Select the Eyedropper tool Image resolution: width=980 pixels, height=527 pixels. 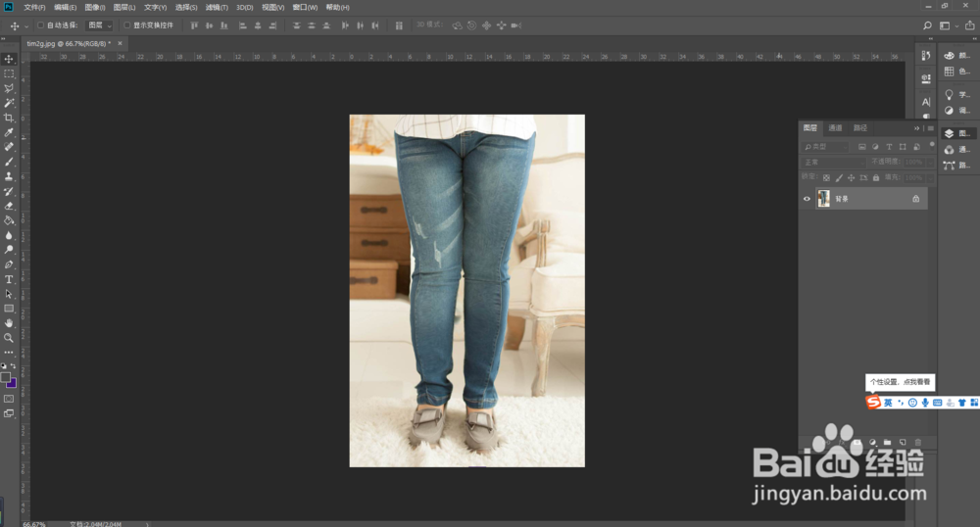click(9, 132)
